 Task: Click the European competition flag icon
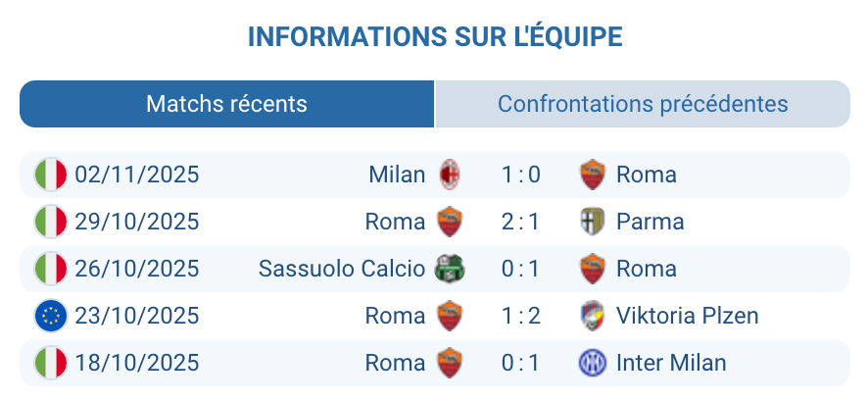pyautogui.click(x=51, y=316)
